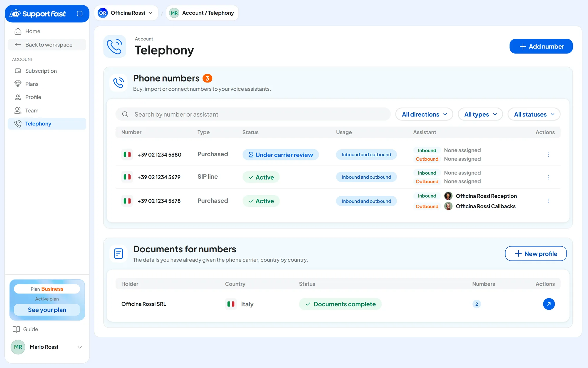Click the Phone numbers section phone icon
588x368 pixels.
pos(118,83)
